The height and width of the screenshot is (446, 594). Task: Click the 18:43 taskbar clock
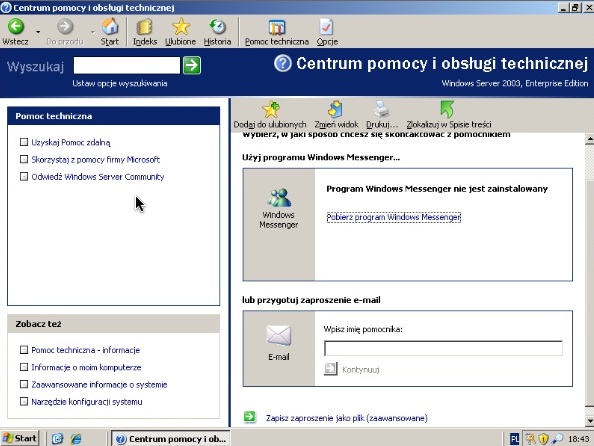click(x=579, y=439)
